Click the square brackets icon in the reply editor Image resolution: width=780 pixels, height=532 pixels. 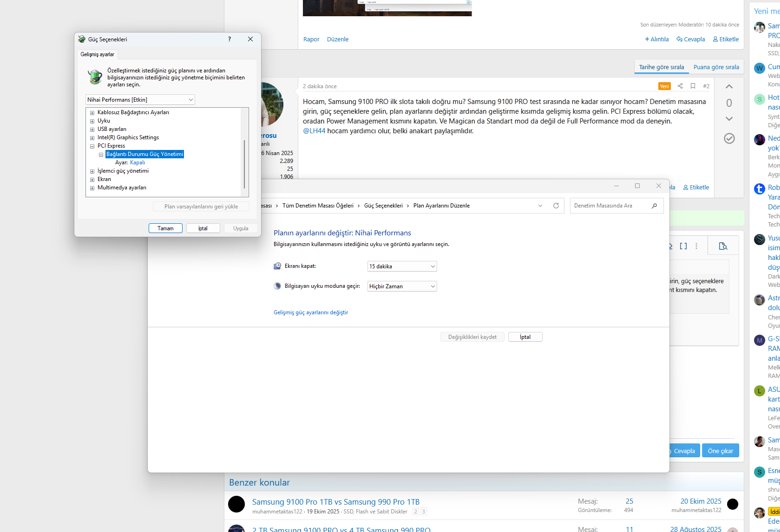click(x=683, y=246)
